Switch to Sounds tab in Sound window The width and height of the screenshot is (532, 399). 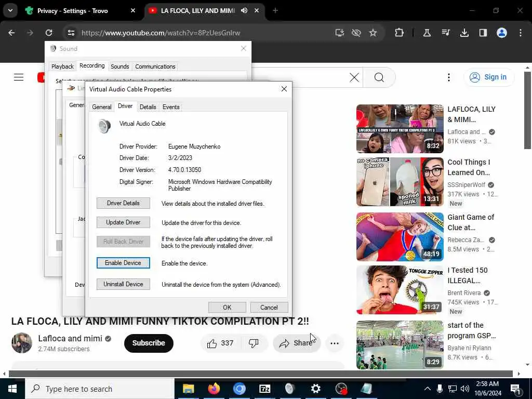[120, 66]
